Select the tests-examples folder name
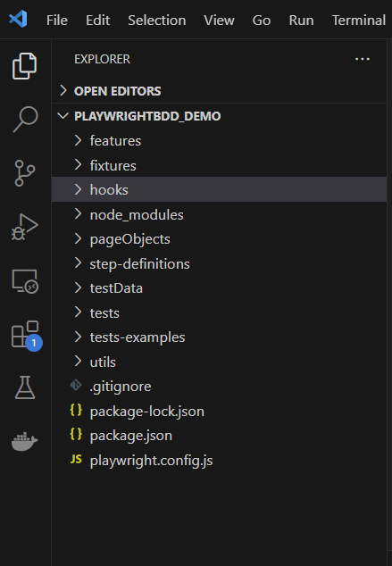The width and height of the screenshot is (392, 566). (x=138, y=337)
